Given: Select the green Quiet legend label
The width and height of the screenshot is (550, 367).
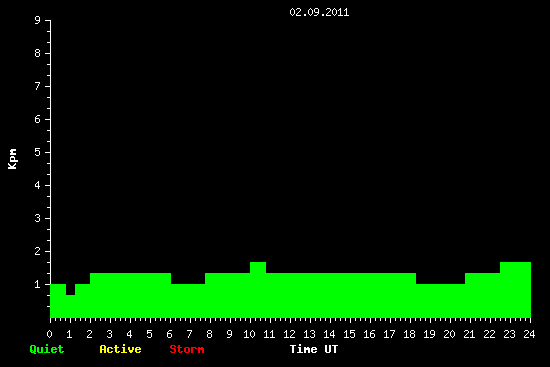Looking at the screenshot, I should (x=47, y=349).
